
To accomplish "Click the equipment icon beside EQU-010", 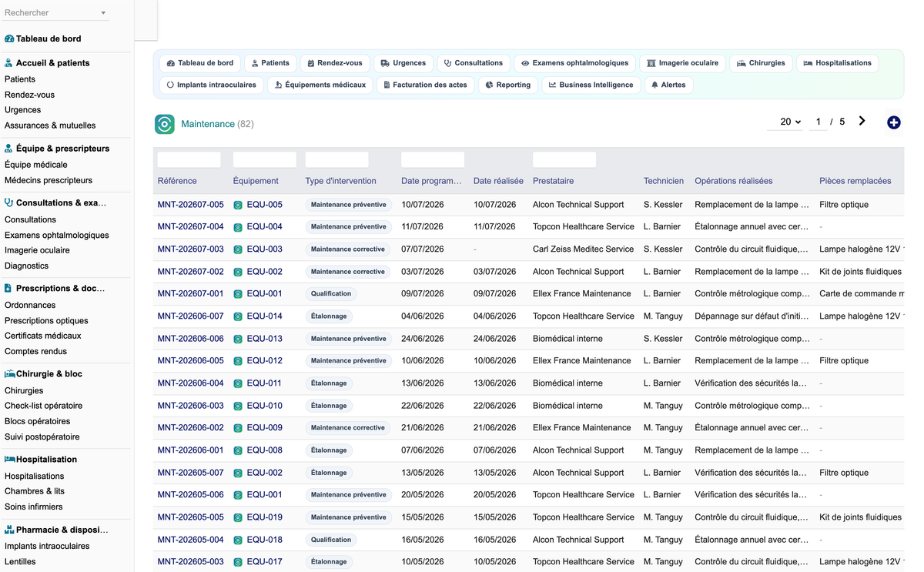I will 238,406.
